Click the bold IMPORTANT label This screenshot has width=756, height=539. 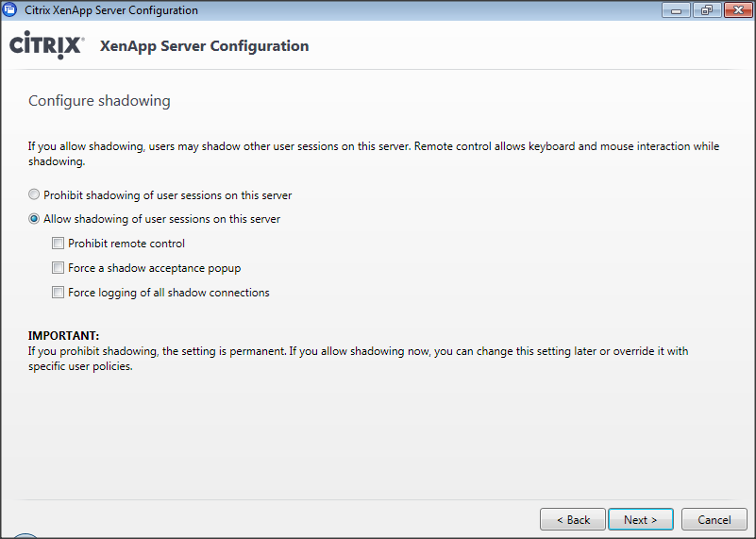click(x=63, y=336)
